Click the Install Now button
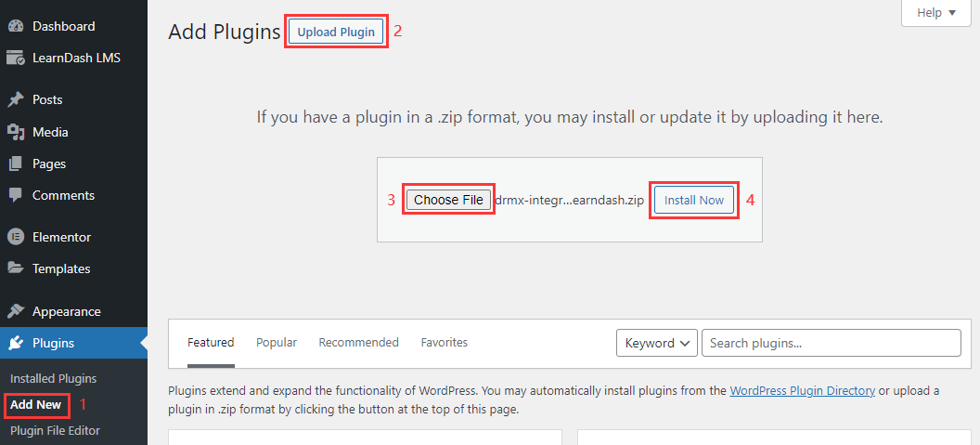 coord(694,200)
